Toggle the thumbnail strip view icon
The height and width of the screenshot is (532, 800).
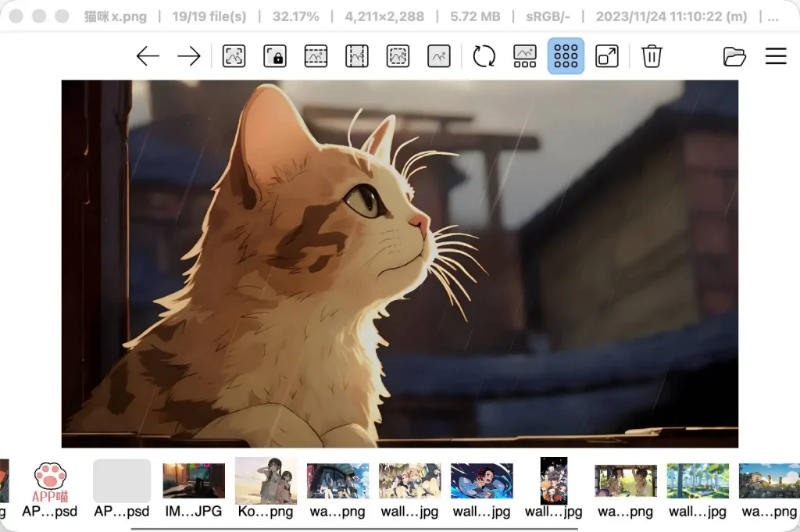525,56
